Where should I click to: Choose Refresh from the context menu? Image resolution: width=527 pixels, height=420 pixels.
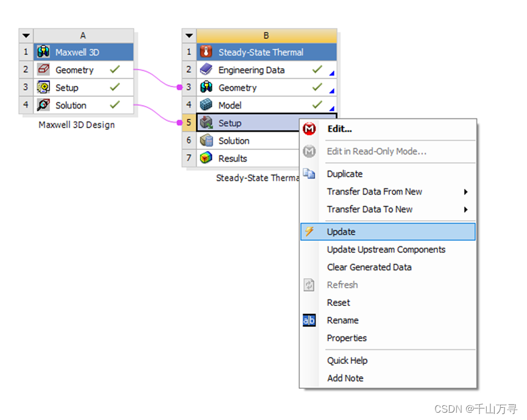pyautogui.click(x=388, y=285)
